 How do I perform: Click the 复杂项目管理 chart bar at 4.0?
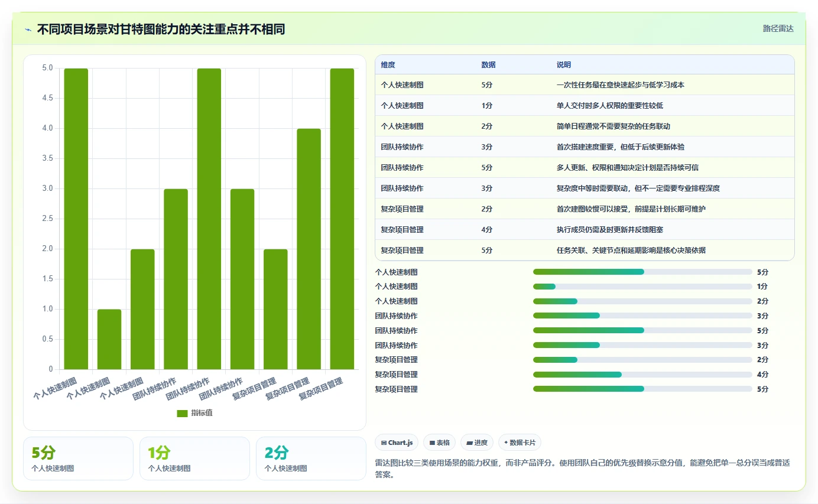coord(309,249)
